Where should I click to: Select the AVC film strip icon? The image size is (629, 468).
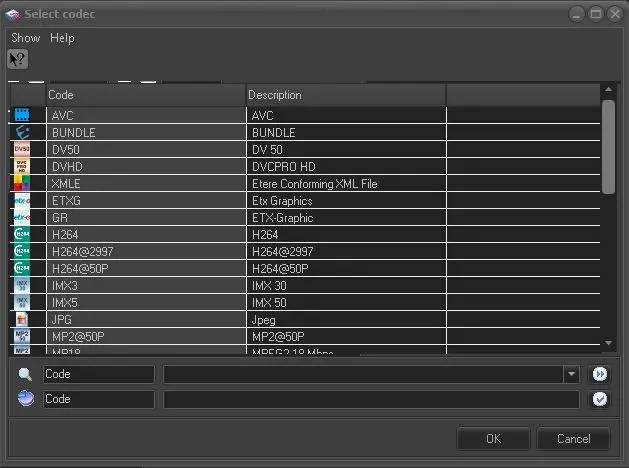click(x=22, y=115)
